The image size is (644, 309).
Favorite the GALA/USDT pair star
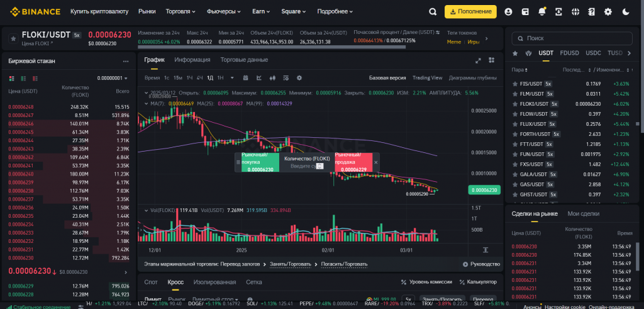[x=514, y=174]
